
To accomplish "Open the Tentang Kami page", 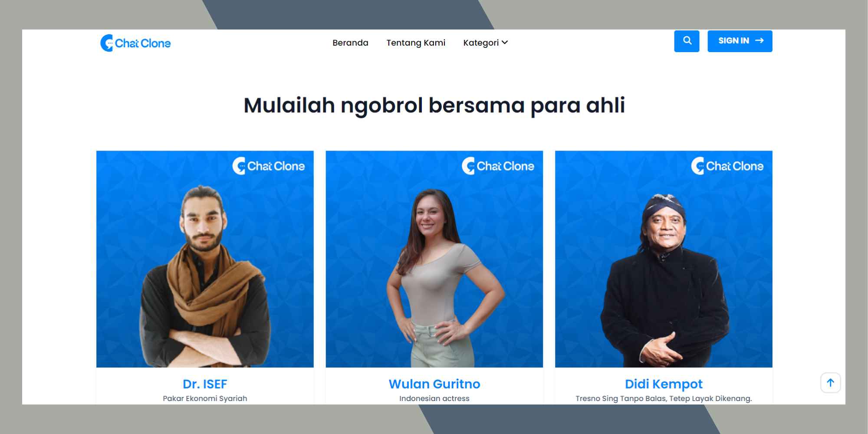I will 416,43.
